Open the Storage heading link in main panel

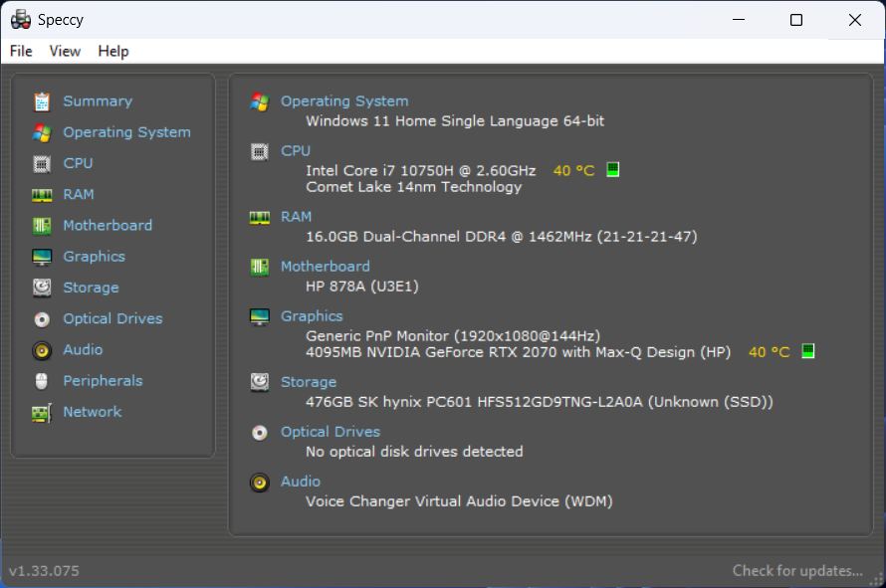(309, 382)
